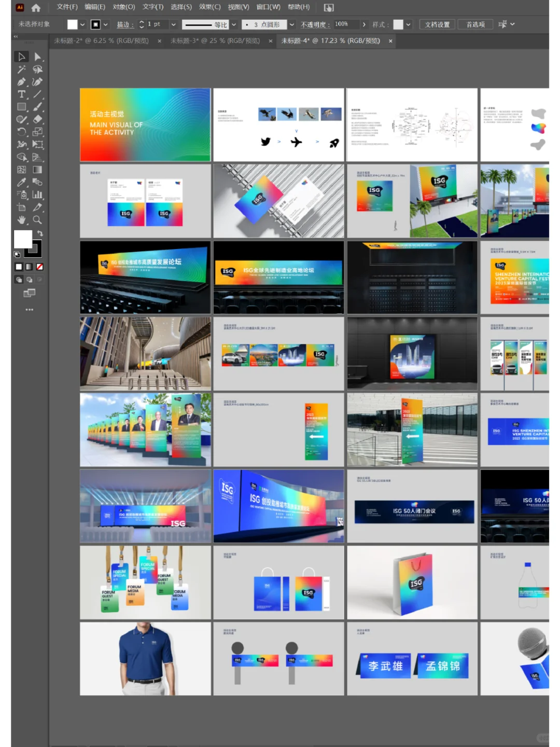560x747 pixels.
Task: Switch to 未标题-2* document tab
Action: tap(101, 40)
